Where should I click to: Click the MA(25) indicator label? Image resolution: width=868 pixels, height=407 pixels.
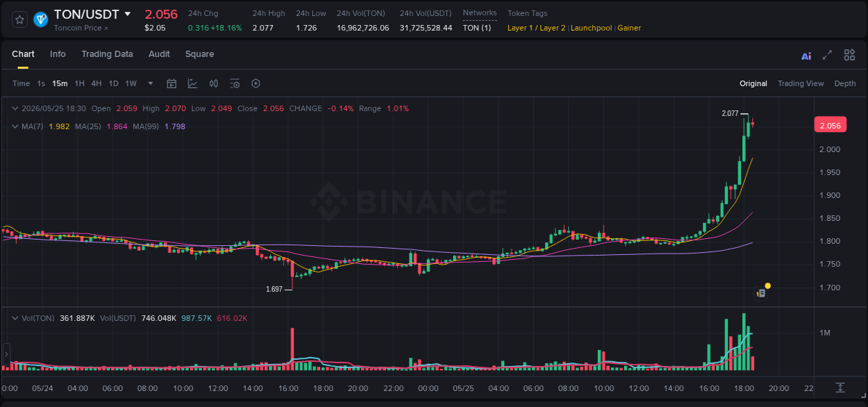[x=87, y=126]
